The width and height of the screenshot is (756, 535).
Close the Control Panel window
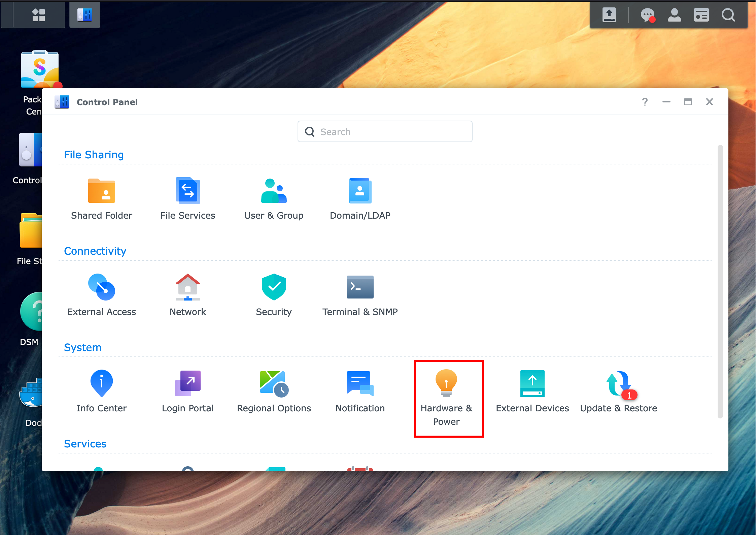[709, 102]
